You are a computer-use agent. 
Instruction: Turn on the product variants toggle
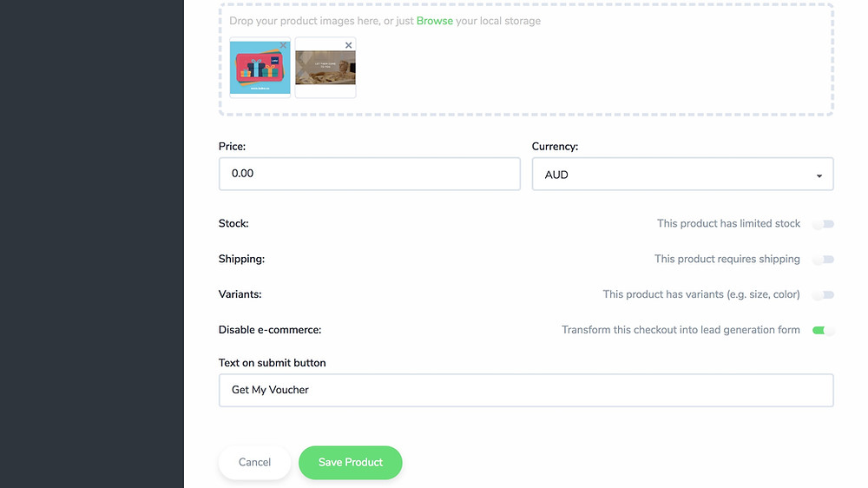823,294
